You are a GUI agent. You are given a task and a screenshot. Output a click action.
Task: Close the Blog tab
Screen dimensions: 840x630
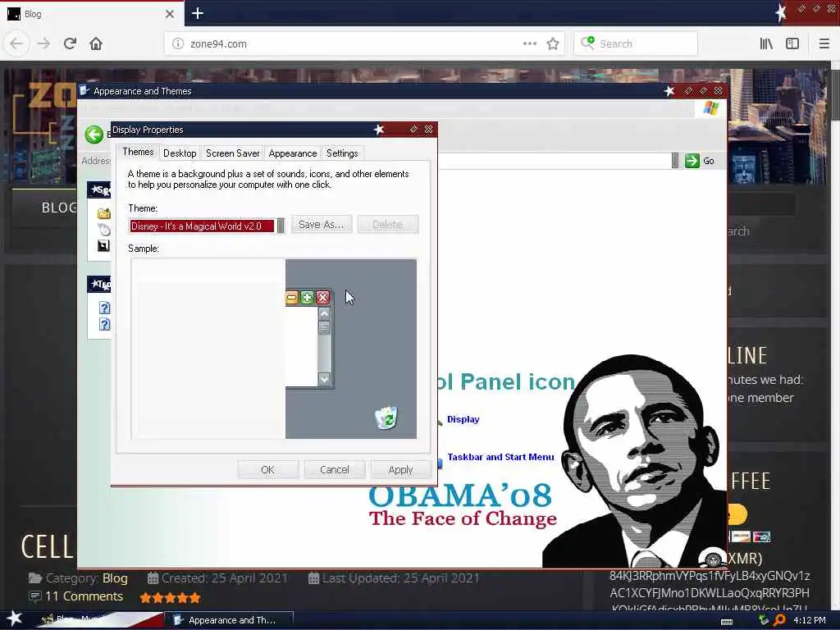click(x=170, y=14)
